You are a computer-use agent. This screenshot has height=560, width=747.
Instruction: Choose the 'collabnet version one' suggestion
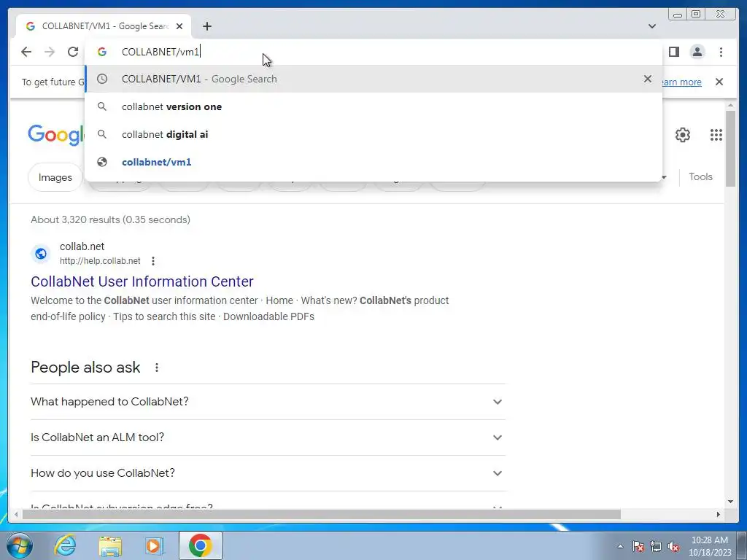(x=373, y=106)
